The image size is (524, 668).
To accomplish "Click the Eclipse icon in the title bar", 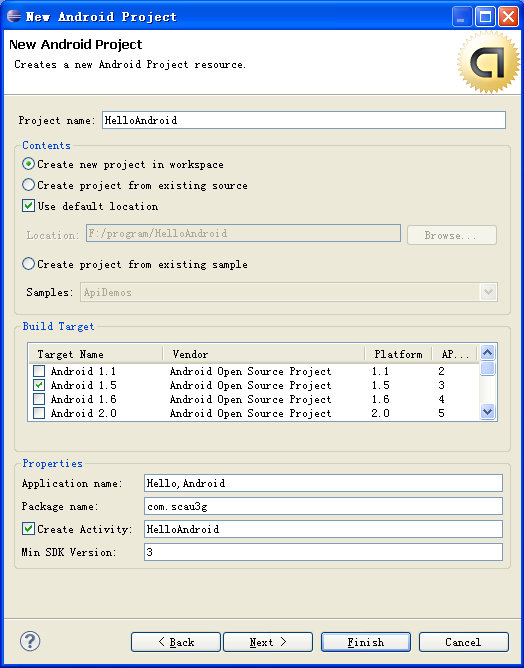I will [14, 17].
